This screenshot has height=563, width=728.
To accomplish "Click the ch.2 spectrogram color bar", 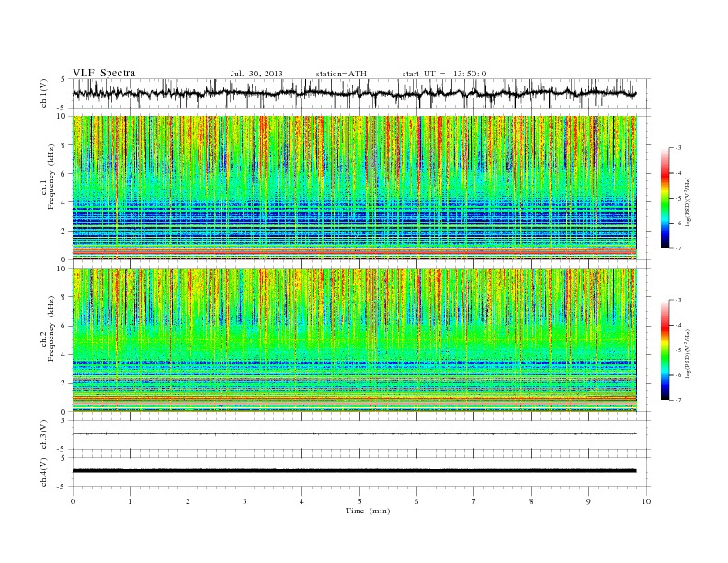I will pyautogui.click(x=665, y=350).
